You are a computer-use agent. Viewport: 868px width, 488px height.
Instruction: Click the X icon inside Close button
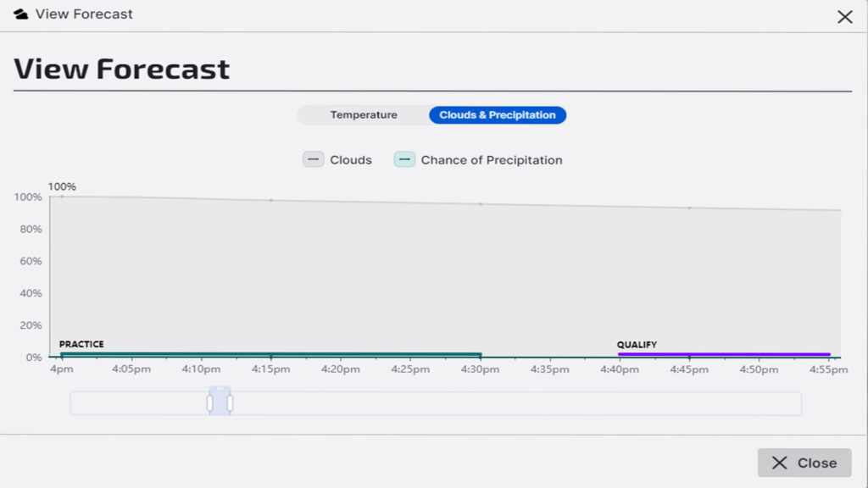779,463
